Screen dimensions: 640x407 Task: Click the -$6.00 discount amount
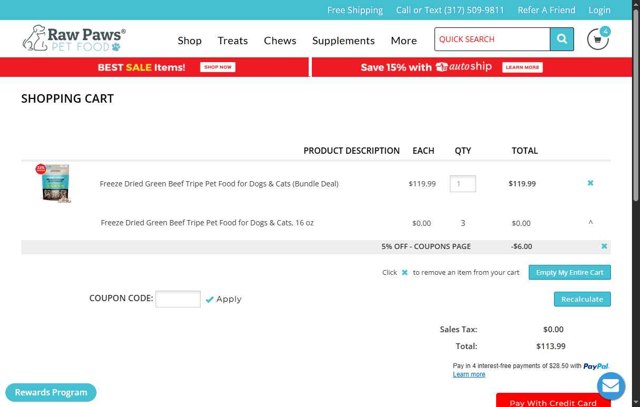tap(521, 247)
